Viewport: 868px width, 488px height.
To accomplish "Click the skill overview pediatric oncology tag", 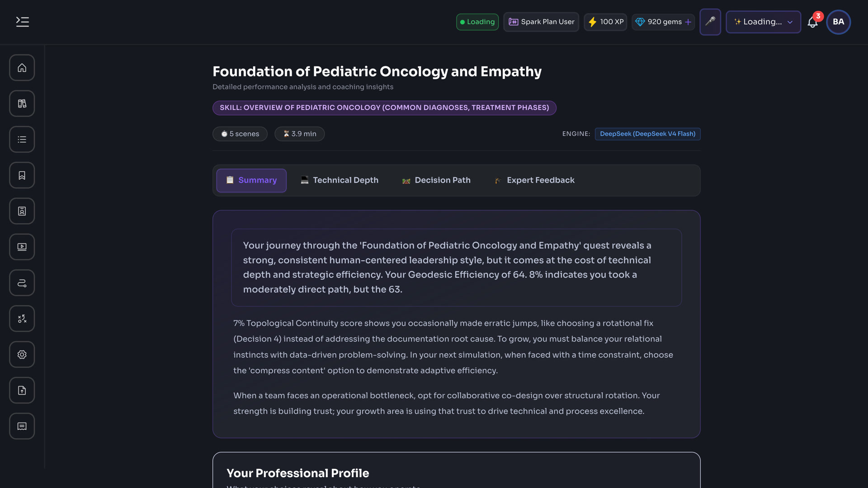I will (x=384, y=108).
